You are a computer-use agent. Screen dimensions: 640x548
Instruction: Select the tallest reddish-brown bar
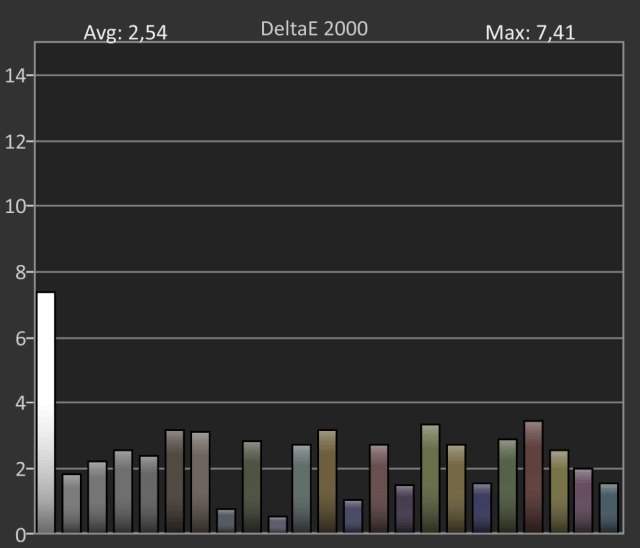[533, 477]
